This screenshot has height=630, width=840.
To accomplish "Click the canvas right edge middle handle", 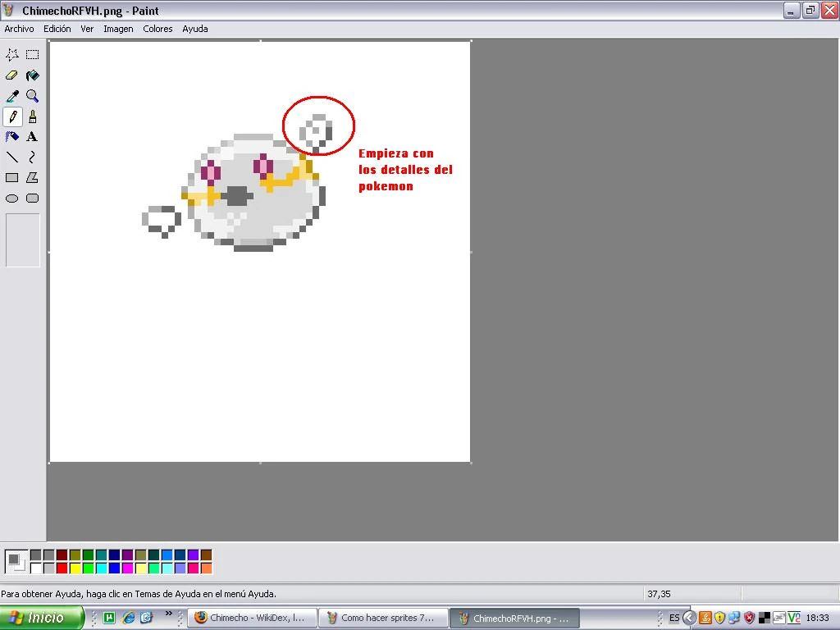I will click(x=471, y=252).
